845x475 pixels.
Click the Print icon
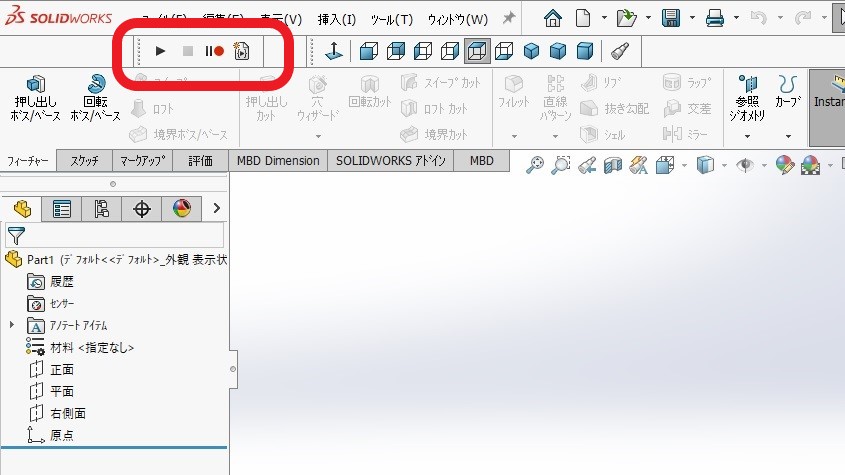click(715, 18)
